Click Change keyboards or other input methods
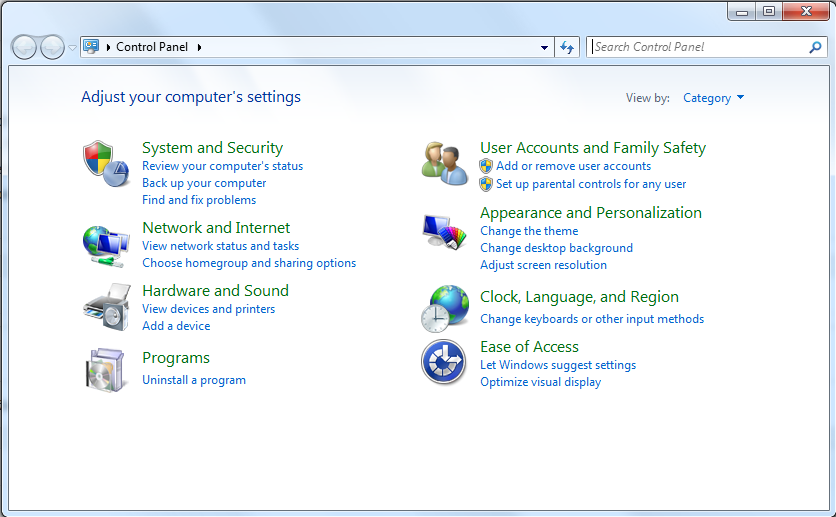This screenshot has width=836, height=517. coord(592,319)
